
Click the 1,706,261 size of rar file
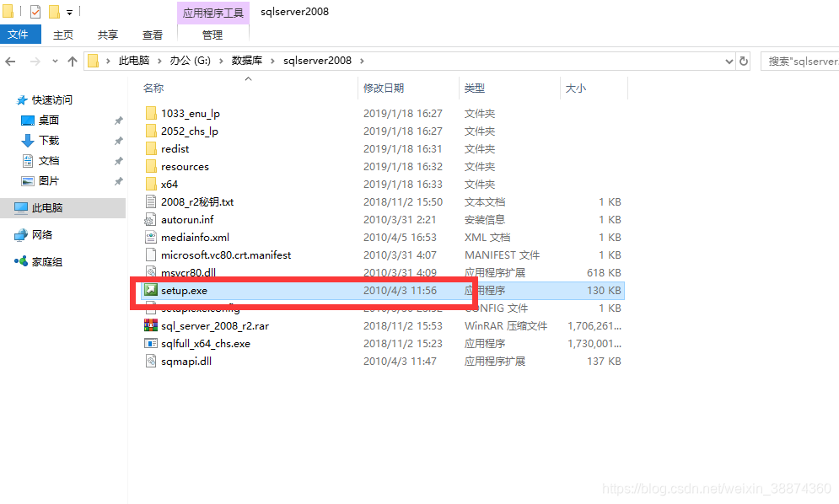594,326
